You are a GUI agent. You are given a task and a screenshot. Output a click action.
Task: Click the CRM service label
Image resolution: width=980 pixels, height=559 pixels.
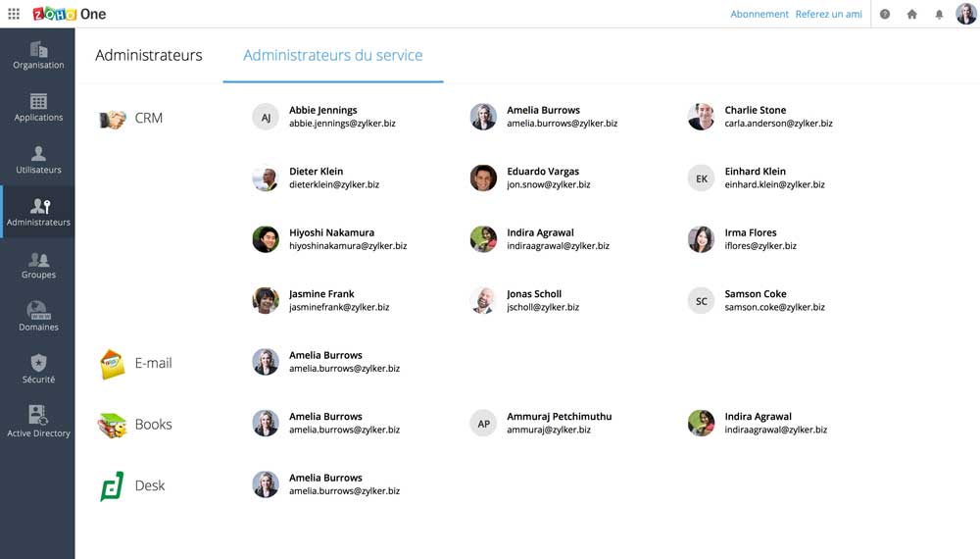click(149, 119)
